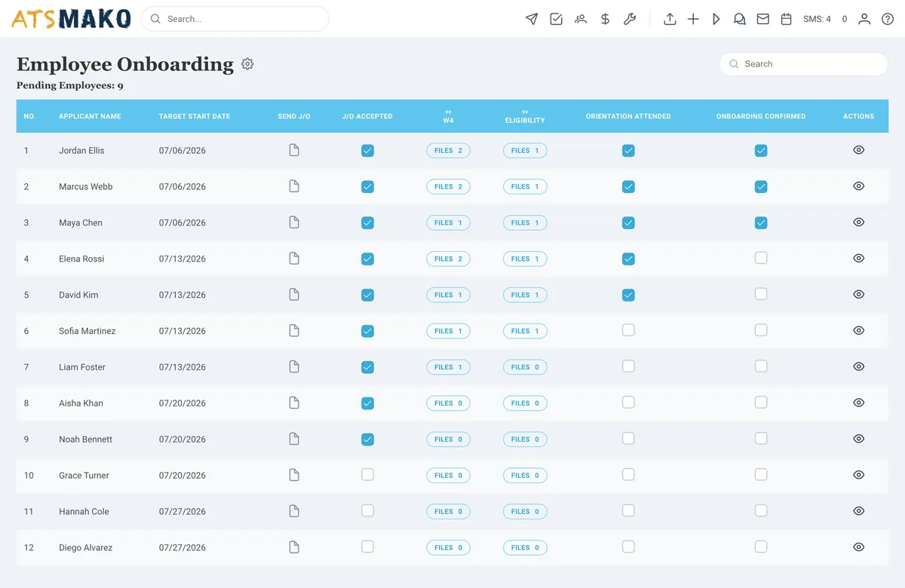Open the people group icon
905x588 pixels.
click(580, 19)
